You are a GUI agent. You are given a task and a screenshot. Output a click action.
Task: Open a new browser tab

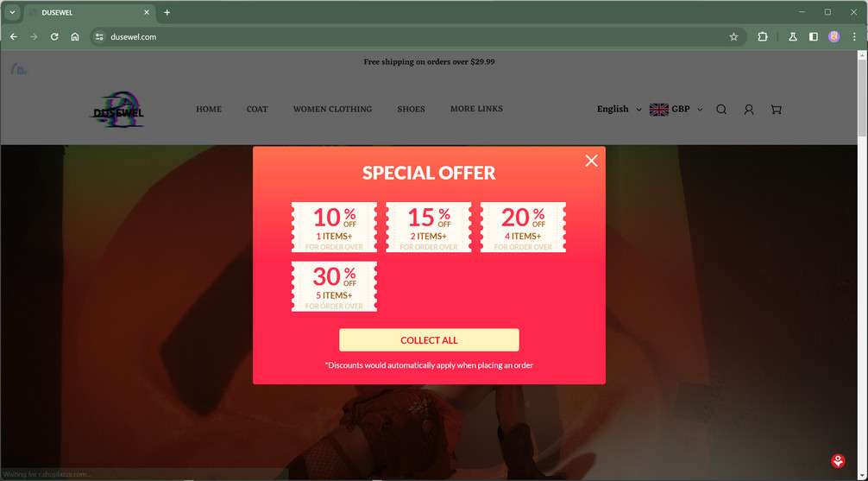click(x=167, y=12)
